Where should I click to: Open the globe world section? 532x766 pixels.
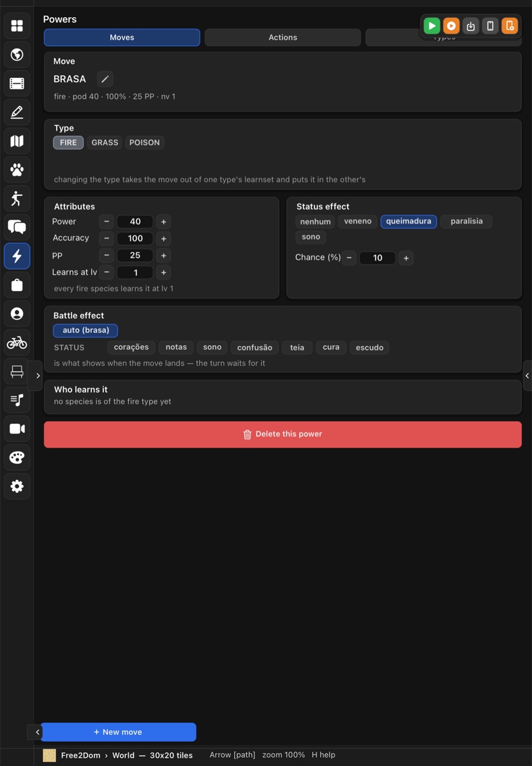pos(17,54)
